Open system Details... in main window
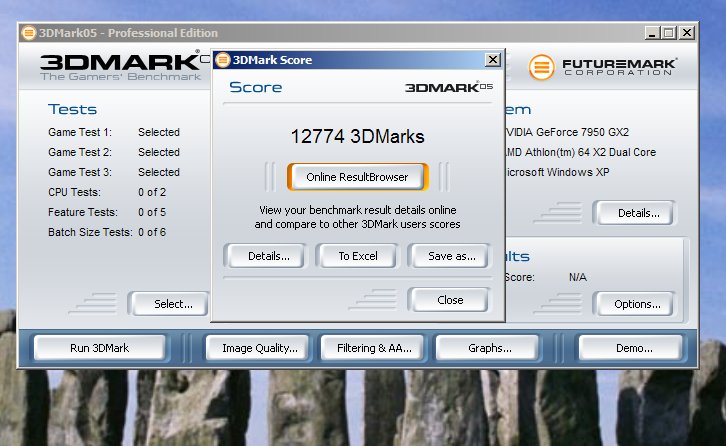This screenshot has height=446, width=726. (635, 213)
